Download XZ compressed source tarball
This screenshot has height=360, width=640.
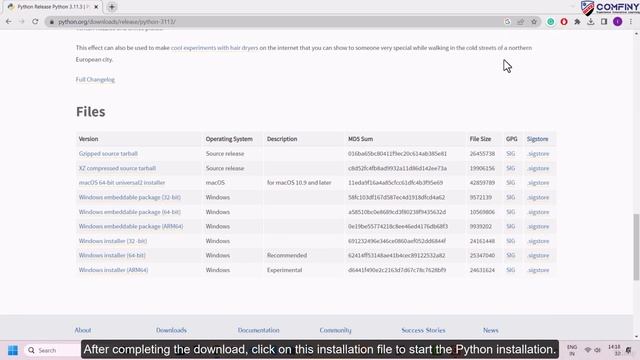[x=117, y=168]
